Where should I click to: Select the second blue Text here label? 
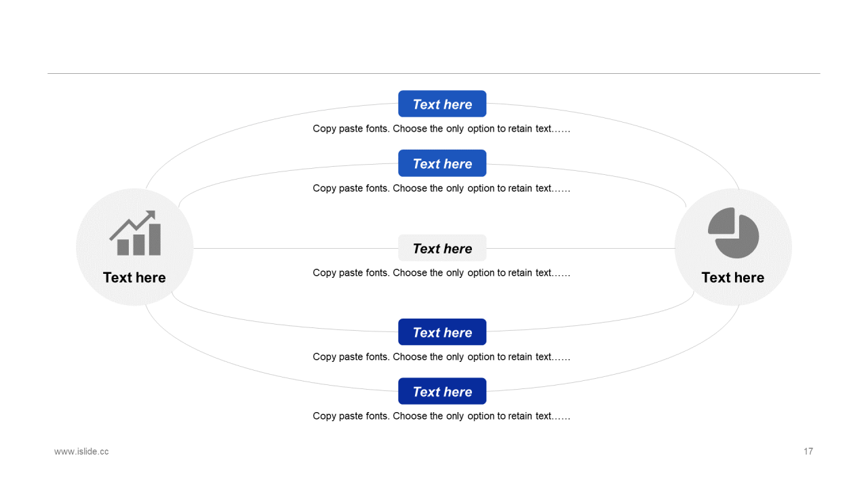coord(442,163)
